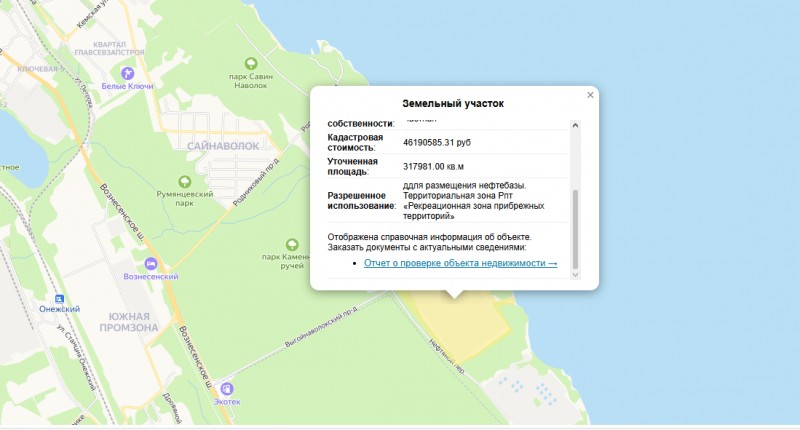Click the САЙНАВОЛОК district label
This screenshot has width=800, height=430.
point(222,146)
